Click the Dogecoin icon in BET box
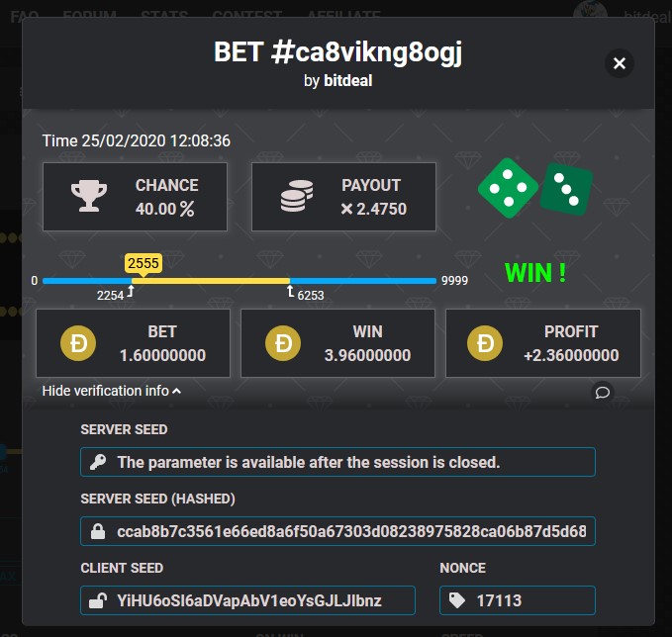672x637 pixels. (79, 343)
